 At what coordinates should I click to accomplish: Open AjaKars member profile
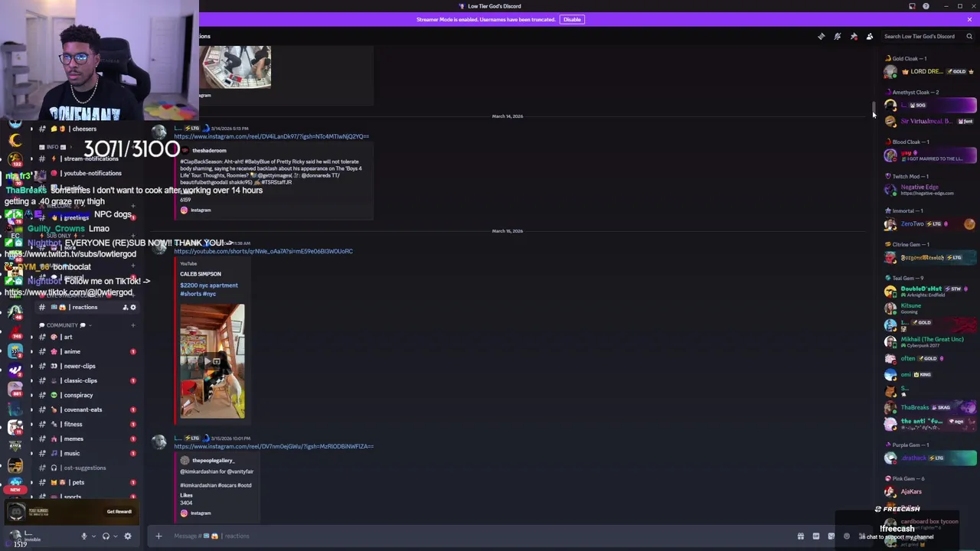930,492
